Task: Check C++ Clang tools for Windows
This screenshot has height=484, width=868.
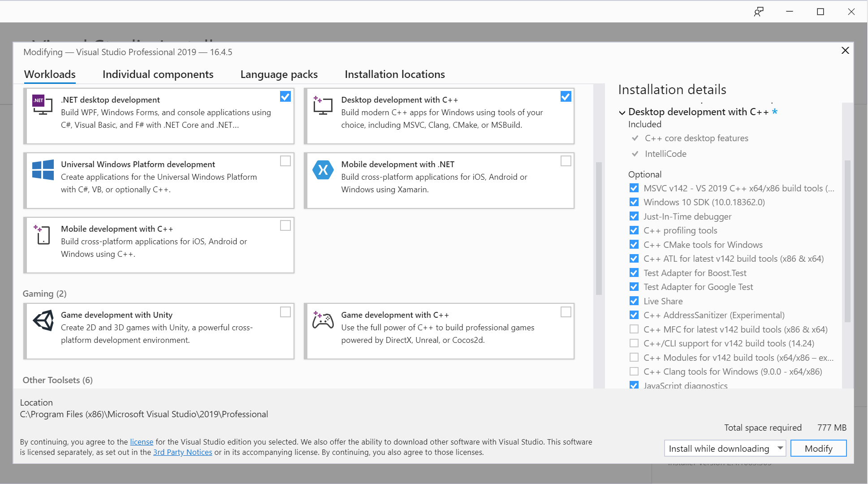Action: point(634,372)
